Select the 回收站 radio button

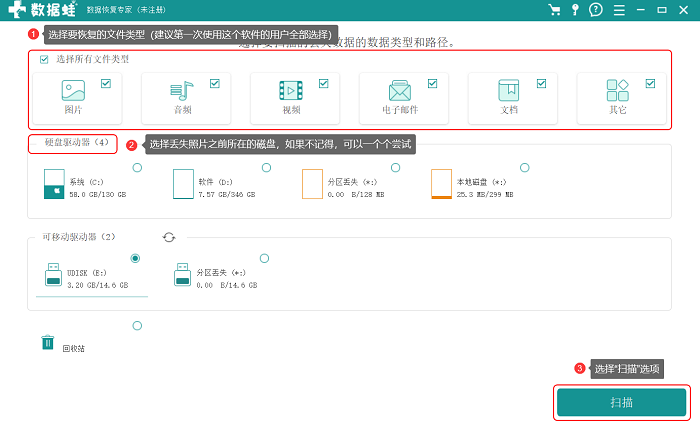click(x=138, y=326)
